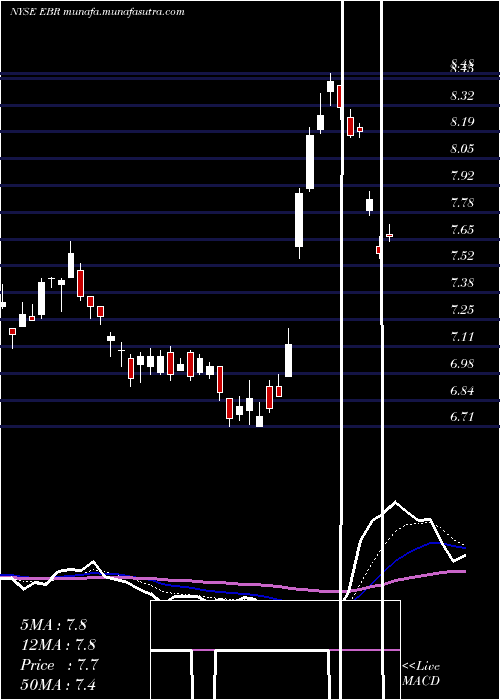
Task: Click the 7.25 price level label
Action: (462, 310)
